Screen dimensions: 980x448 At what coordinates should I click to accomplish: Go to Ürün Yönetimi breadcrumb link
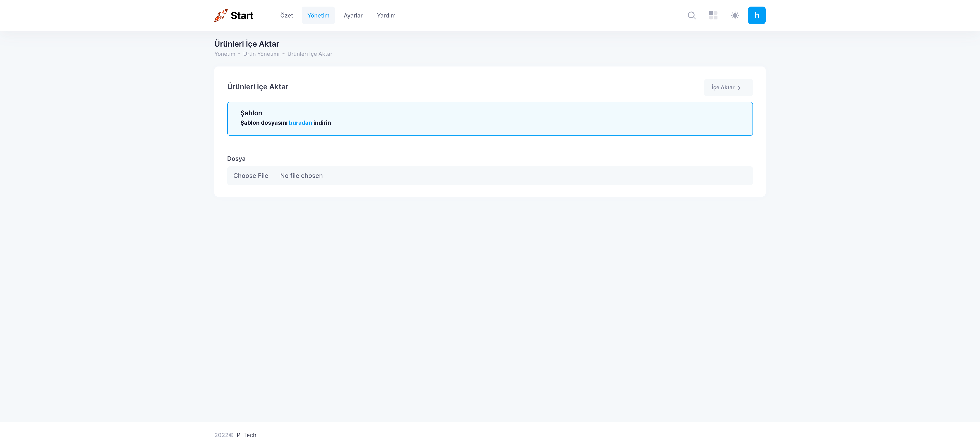pos(261,54)
